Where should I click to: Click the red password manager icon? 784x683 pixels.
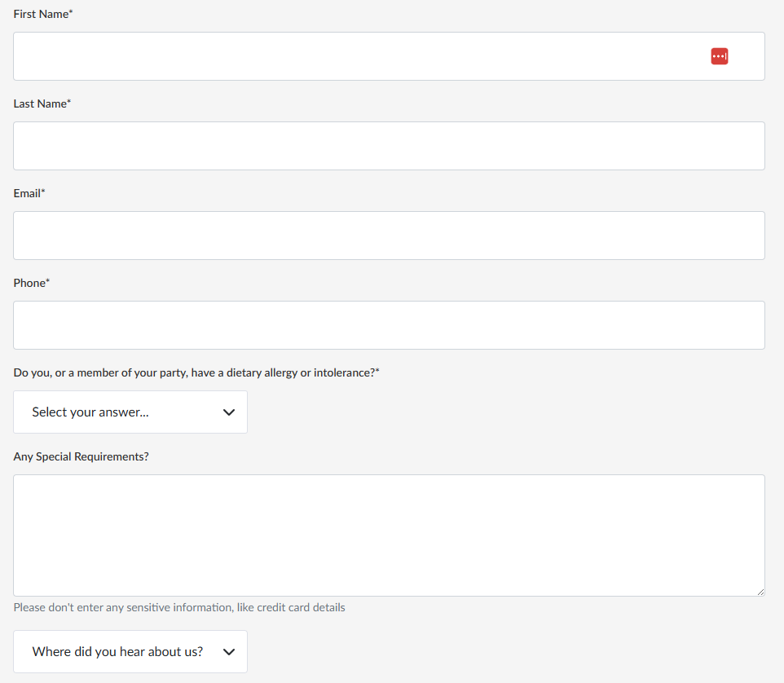(x=719, y=56)
